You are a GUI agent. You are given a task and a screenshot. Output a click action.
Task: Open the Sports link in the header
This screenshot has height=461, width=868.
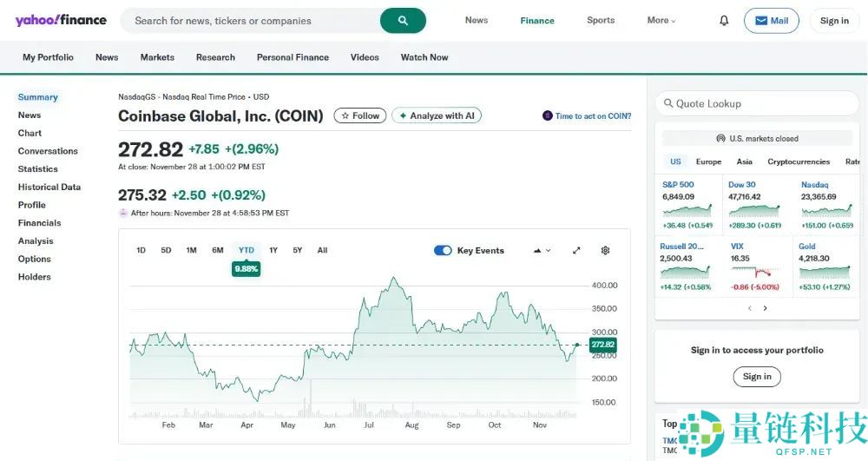point(601,21)
